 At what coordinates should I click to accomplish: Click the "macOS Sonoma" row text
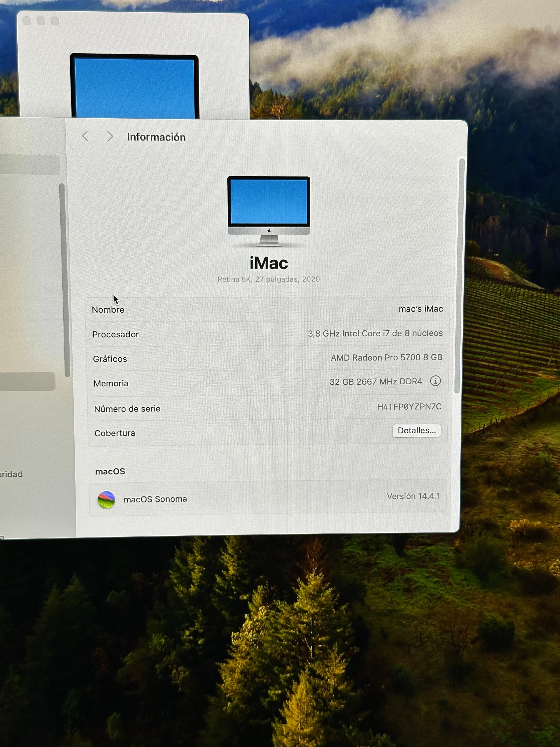point(155,499)
